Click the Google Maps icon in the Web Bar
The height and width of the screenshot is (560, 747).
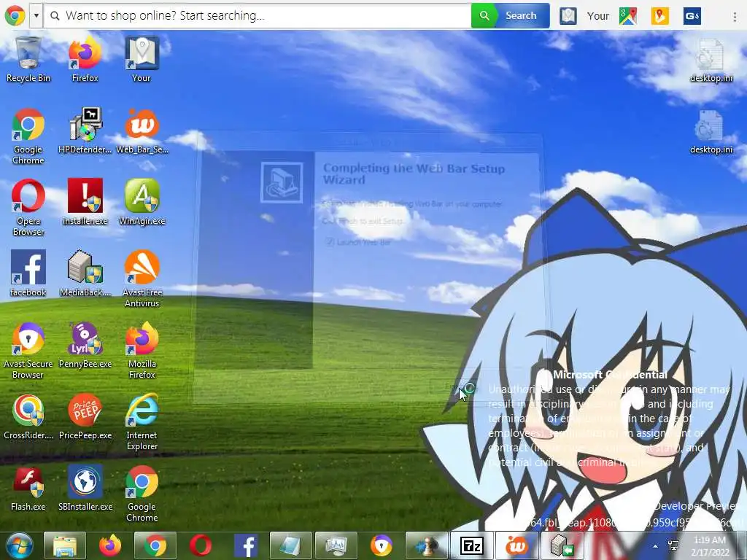pyautogui.click(x=628, y=16)
